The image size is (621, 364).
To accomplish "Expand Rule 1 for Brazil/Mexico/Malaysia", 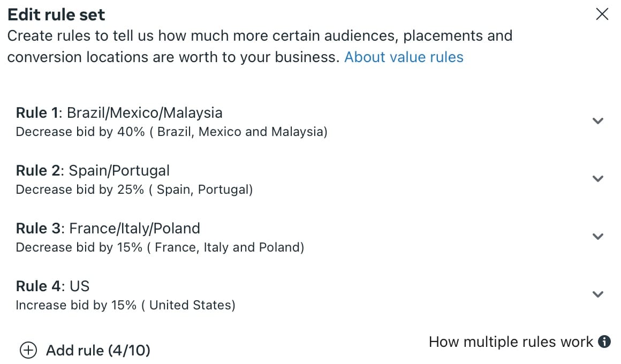I will [597, 121].
